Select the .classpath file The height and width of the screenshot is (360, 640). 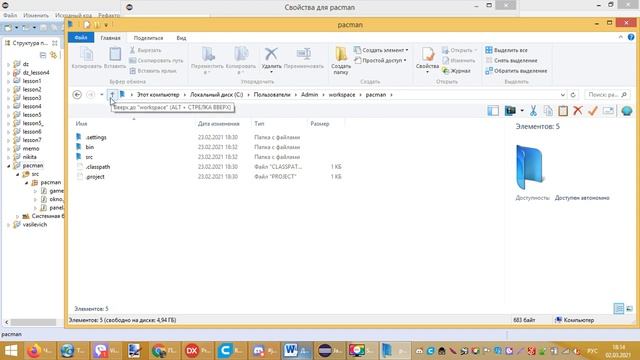click(98, 167)
